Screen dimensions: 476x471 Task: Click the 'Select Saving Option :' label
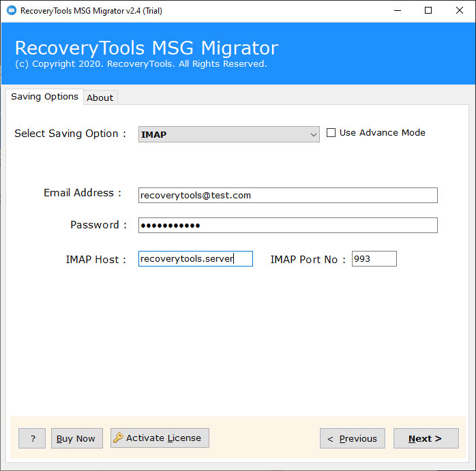tap(70, 134)
